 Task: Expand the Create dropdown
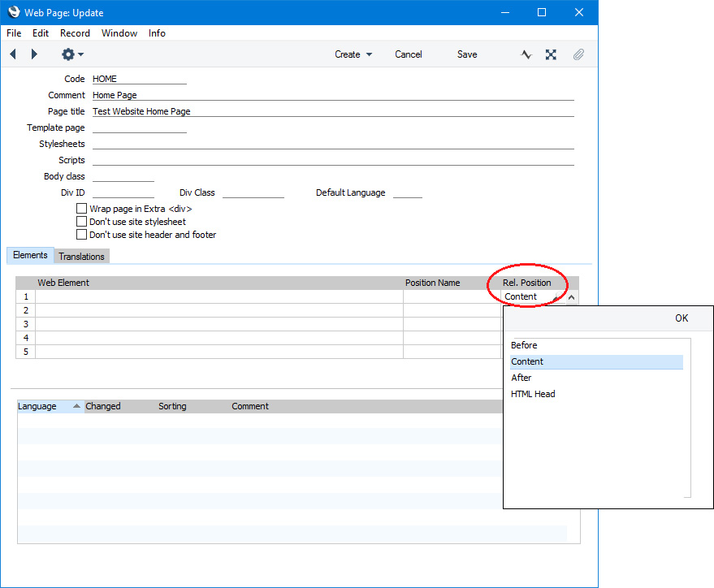(x=353, y=54)
